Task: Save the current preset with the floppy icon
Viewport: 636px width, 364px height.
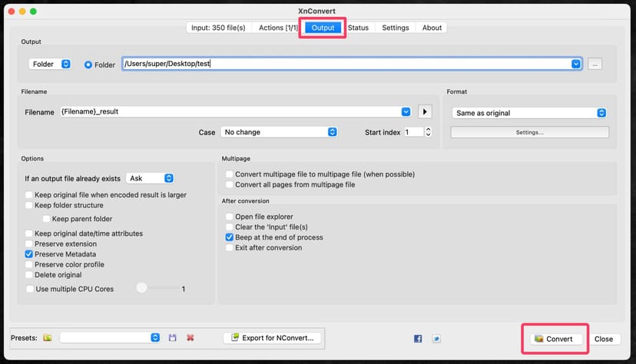Action: click(173, 338)
